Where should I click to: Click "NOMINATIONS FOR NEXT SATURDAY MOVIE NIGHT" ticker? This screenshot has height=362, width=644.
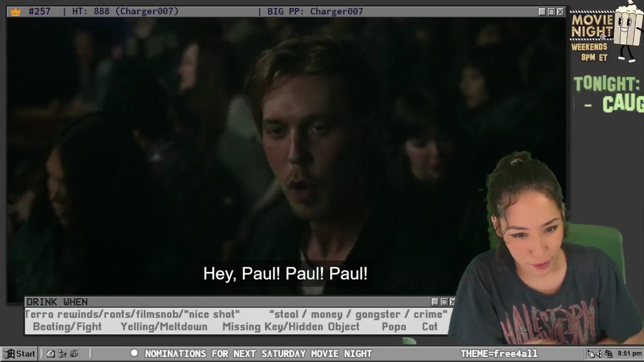[258, 354]
